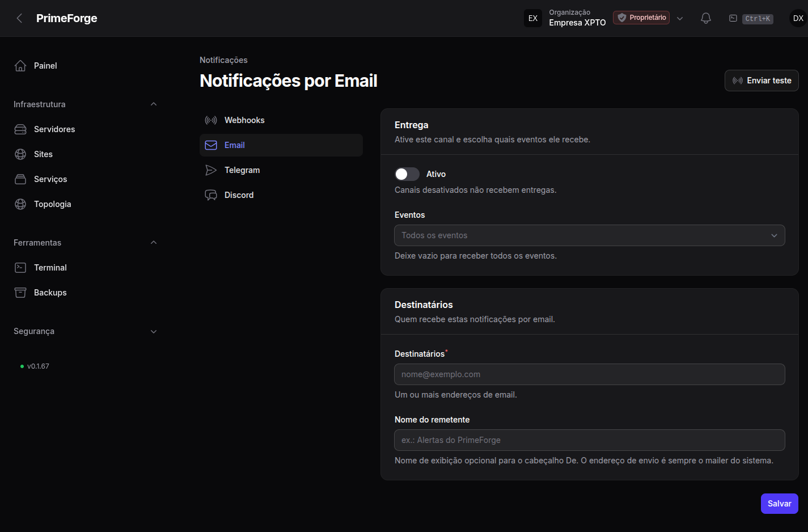Click the Backups archive box icon
Screen dimensions: 808x532
(20, 293)
